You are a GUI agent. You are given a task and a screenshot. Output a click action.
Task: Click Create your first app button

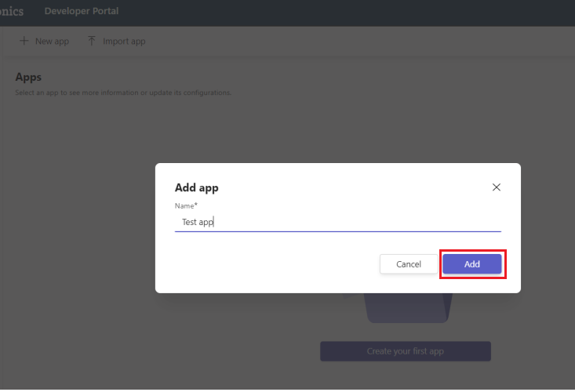[x=406, y=351]
